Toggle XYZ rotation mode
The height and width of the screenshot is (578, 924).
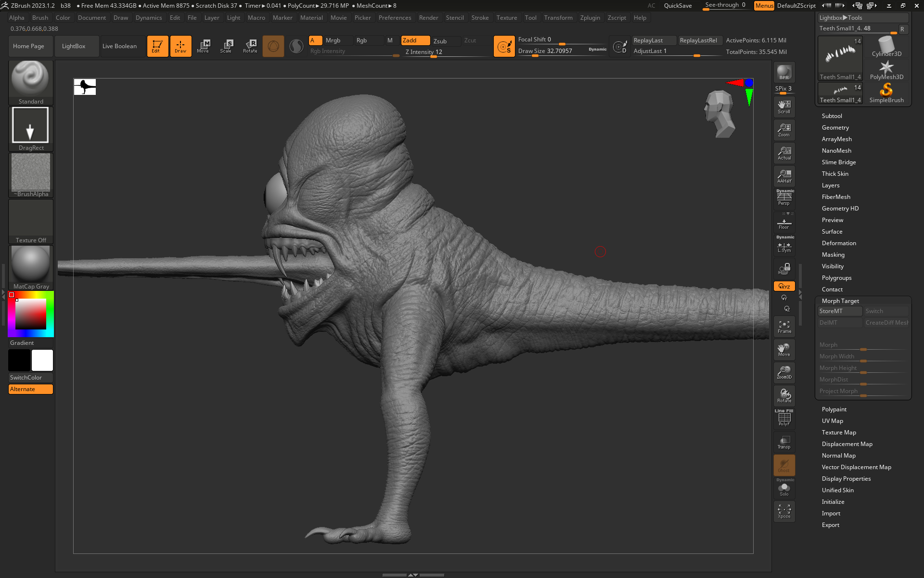click(784, 286)
